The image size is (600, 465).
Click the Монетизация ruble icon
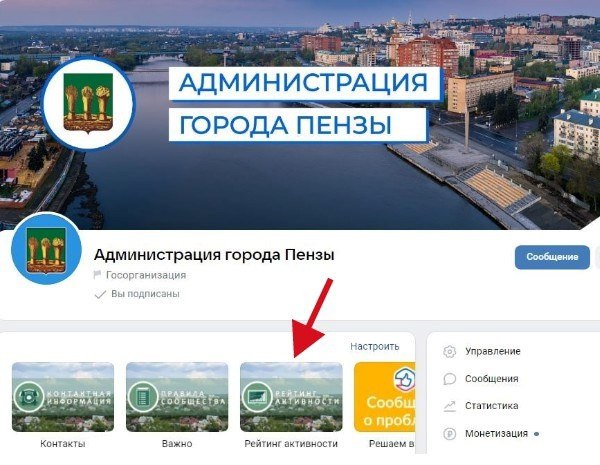tap(450, 434)
